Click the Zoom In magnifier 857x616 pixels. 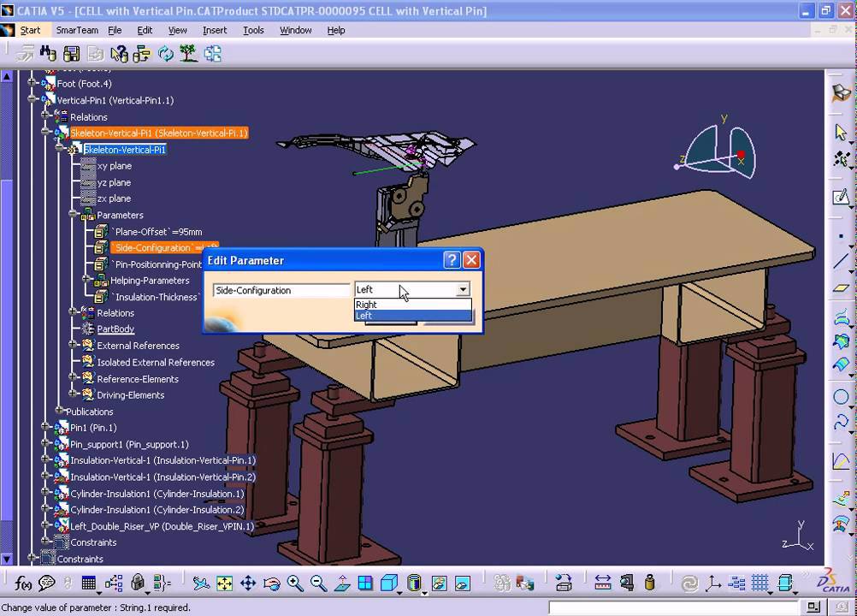(x=294, y=583)
